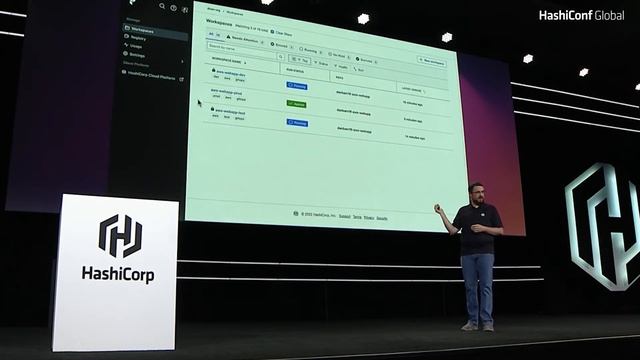The width and height of the screenshot is (640, 360).
Task: Open Workspaces in the sidebar
Action: [x=155, y=31]
